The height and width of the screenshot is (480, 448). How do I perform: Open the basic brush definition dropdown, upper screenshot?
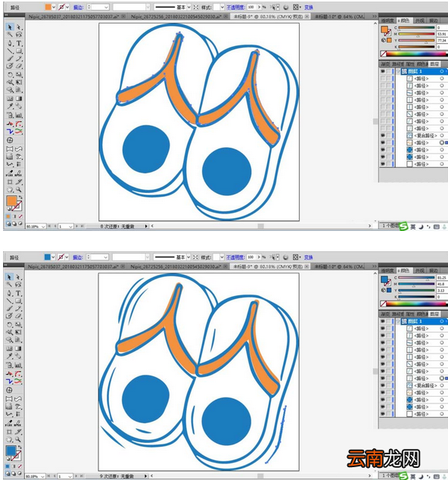point(188,7)
